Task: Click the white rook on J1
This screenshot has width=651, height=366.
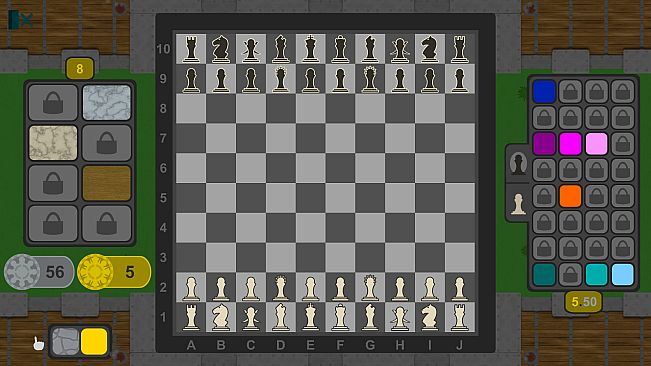Action: click(x=460, y=317)
